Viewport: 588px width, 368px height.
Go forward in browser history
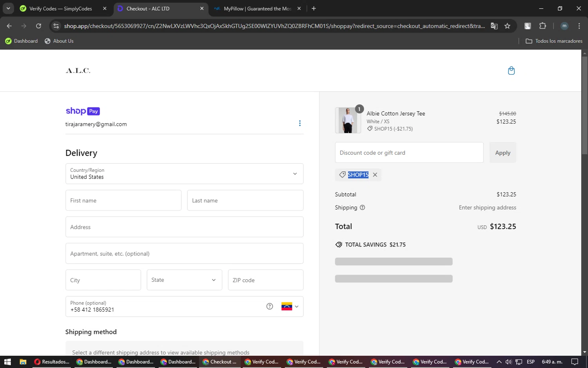(24, 26)
